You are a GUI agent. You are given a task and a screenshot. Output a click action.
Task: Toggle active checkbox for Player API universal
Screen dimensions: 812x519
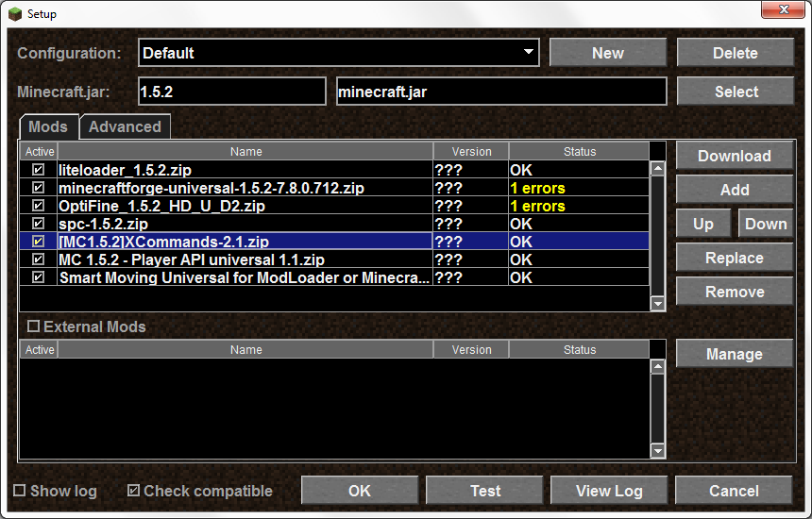coord(39,259)
